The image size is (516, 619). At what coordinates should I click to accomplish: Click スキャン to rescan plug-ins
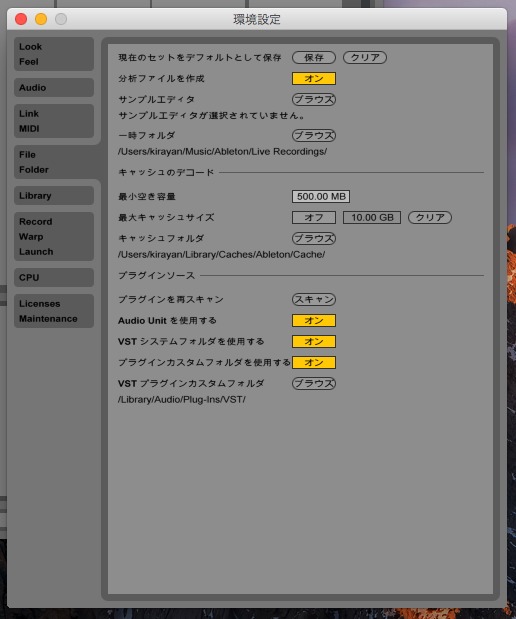[314, 299]
